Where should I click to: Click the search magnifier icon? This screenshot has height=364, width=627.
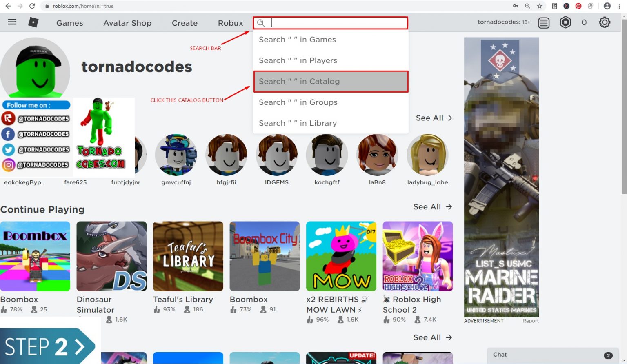pos(261,23)
